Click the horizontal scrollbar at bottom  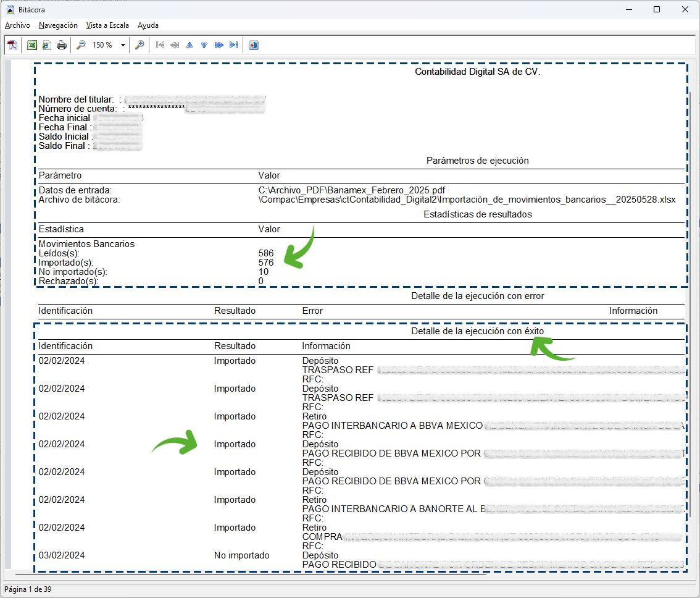[x=247, y=576]
